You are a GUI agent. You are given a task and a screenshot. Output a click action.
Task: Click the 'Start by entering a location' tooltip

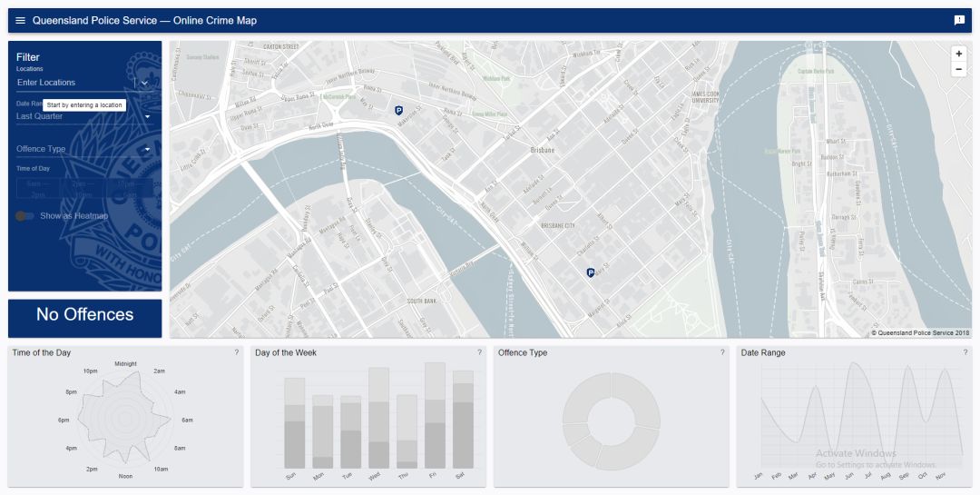(84, 105)
